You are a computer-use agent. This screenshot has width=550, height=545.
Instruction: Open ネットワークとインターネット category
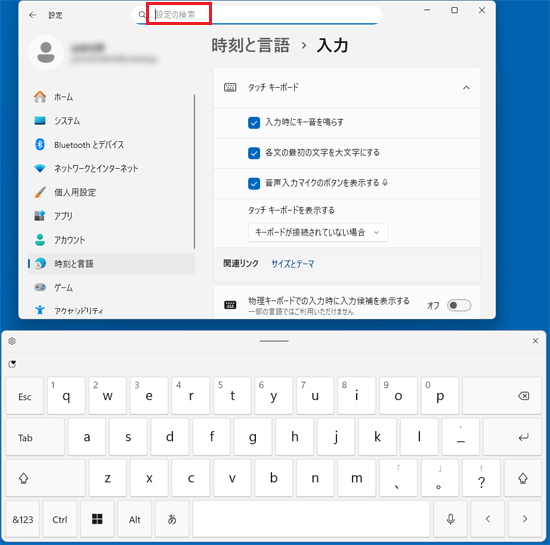tap(112, 168)
